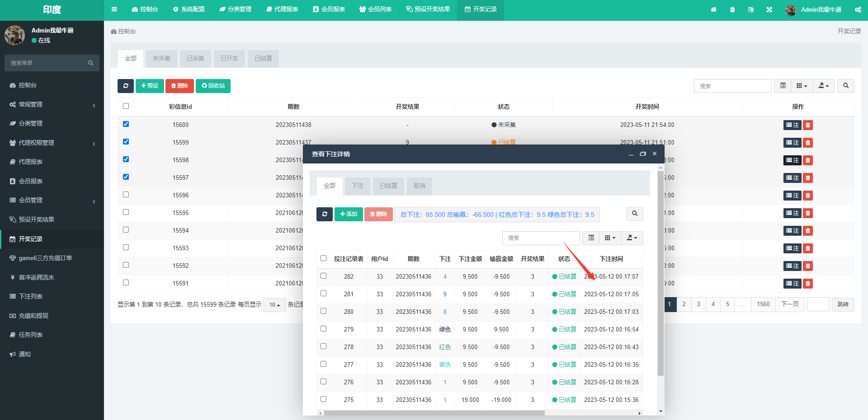Click the refresh icon in main toolbar

126,86
